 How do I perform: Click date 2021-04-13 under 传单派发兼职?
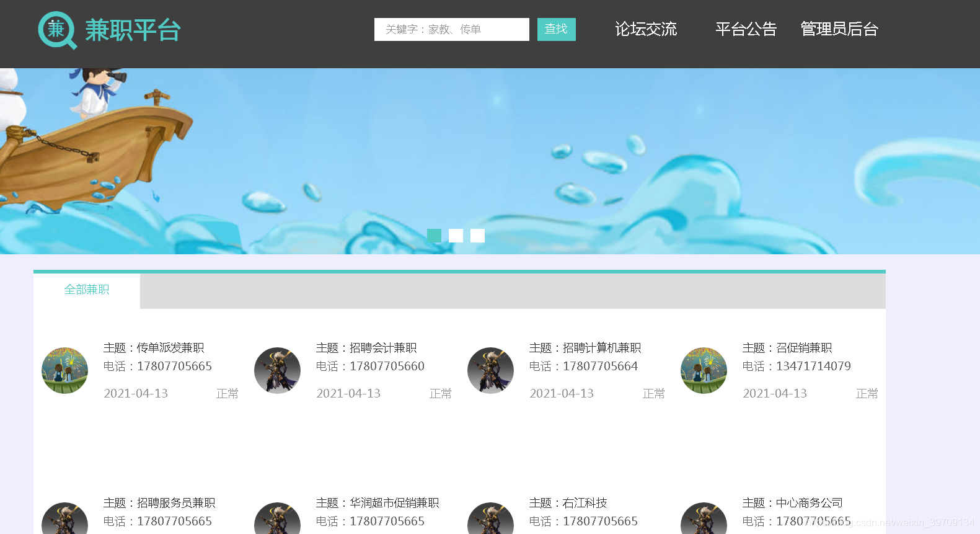136,394
